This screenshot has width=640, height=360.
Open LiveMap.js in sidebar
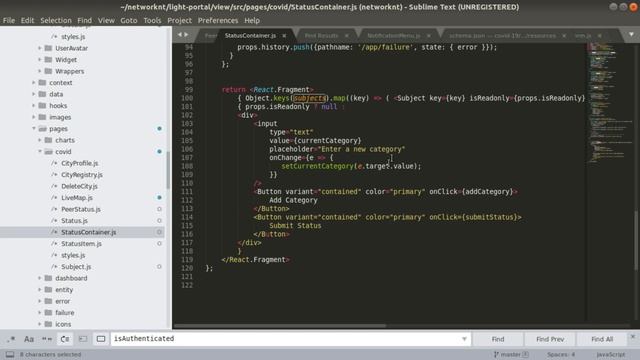point(77,198)
